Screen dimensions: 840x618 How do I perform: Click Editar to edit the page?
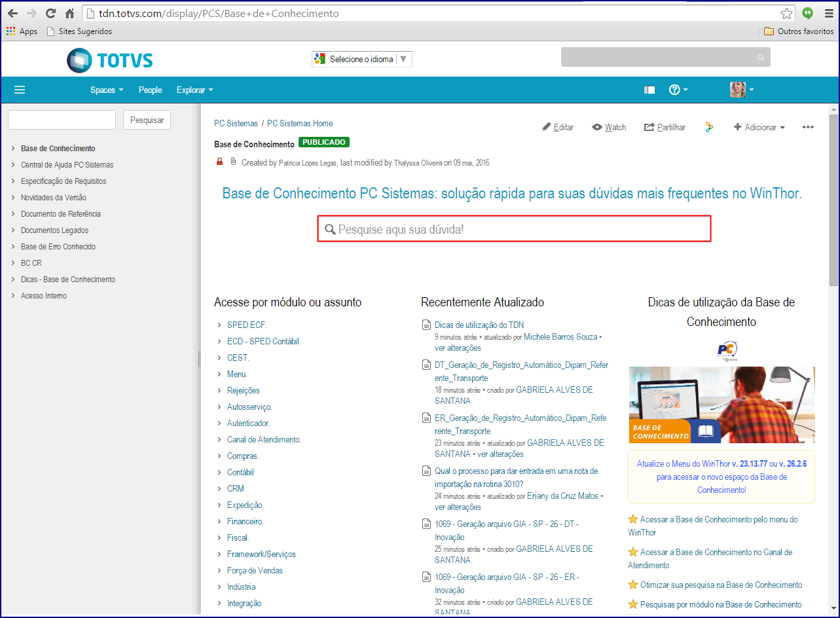(x=558, y=127)
